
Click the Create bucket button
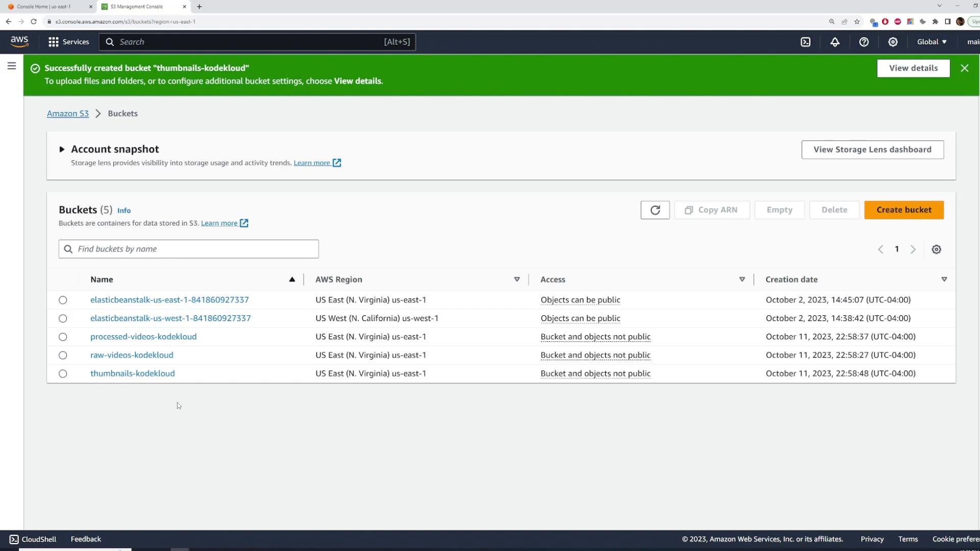pos(903,210)
